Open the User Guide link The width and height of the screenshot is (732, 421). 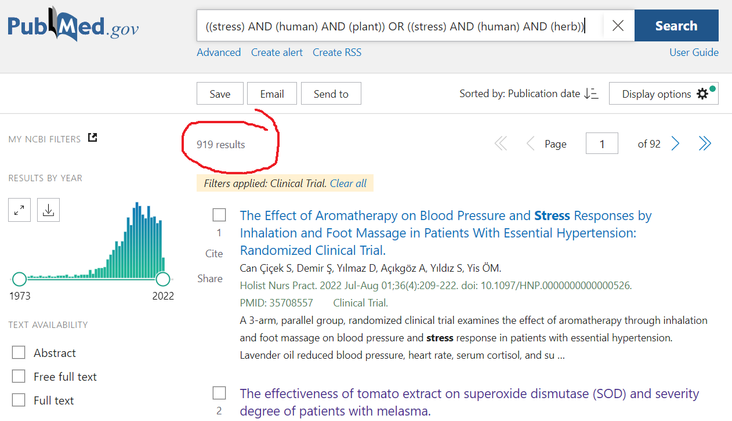pos(694,52)
